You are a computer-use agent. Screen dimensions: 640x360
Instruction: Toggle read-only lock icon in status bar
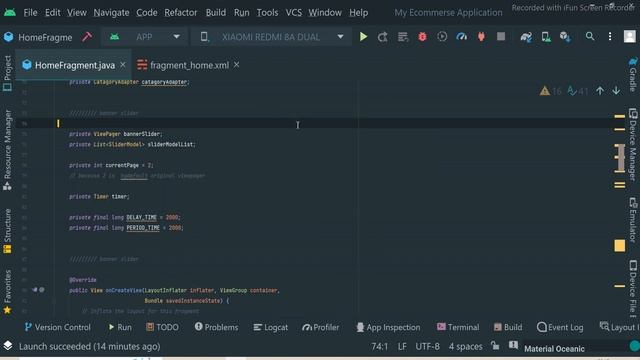tap(495, 346)
